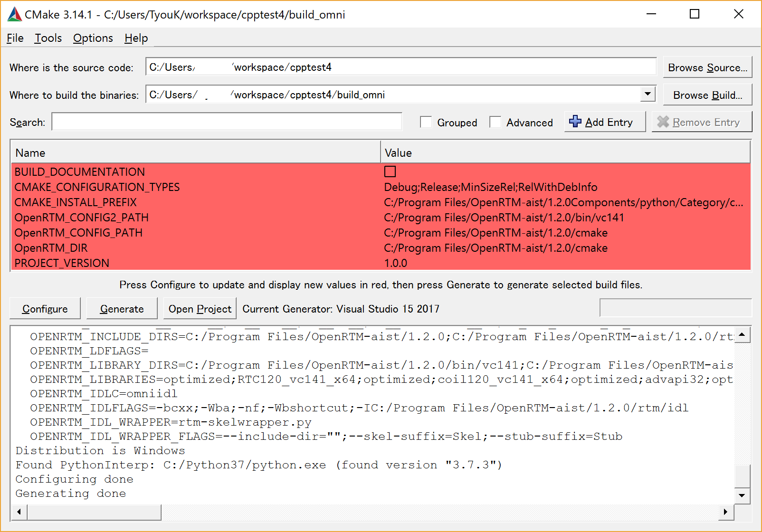This screenshot has width=762, height=532.
Task: Click the blue plus Add Entry icon
Action: [x=575, y=122]
